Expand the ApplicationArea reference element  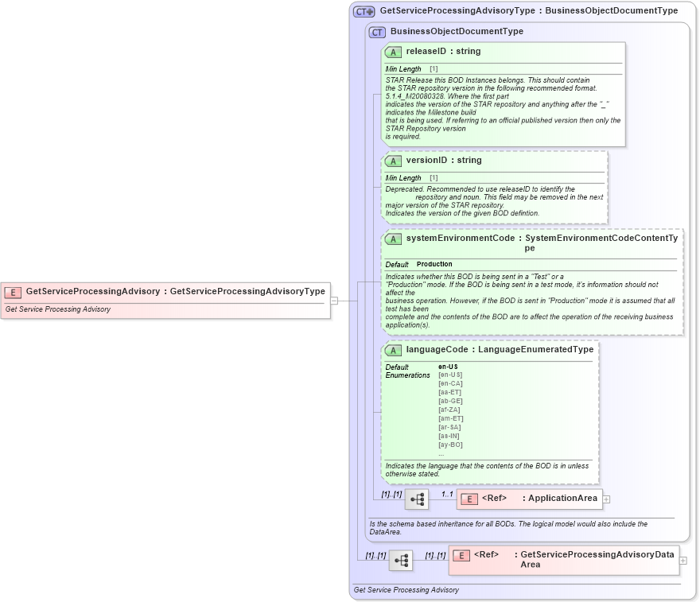(x=606, y=499)
